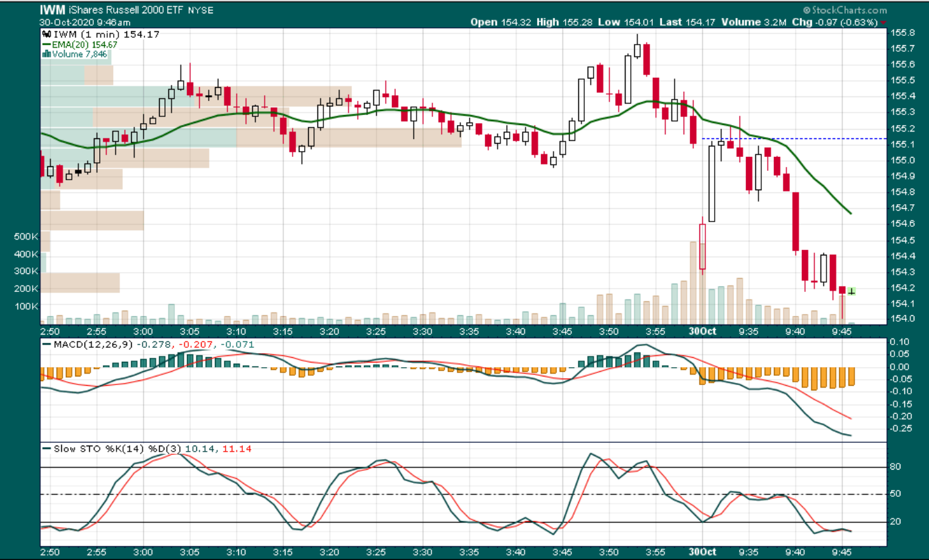Viewport: 929px width, 560px height.
Task: Click the line icon beside Slow STO
Action: click(x=47, y=449)
